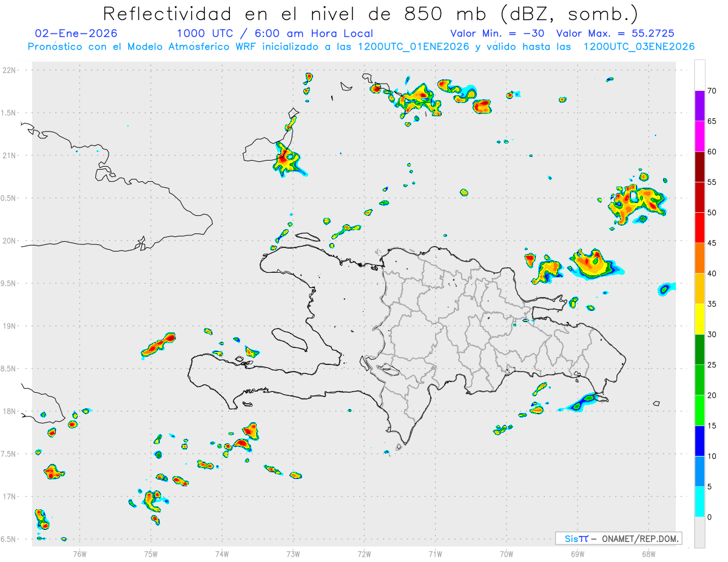This screenshot has height=562, width=728.
Task: Click the colorbar value '70'
Action: [712, 91]
